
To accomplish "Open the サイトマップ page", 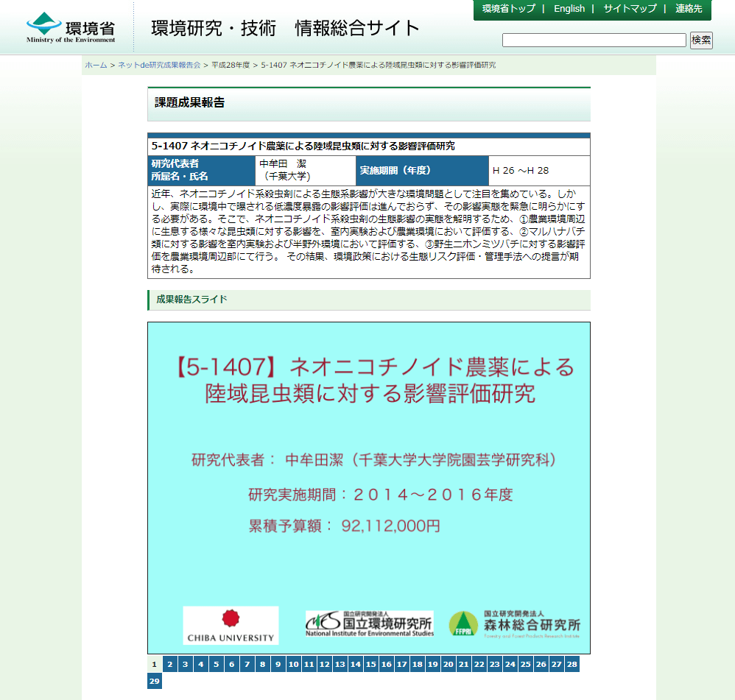I will 630,9.
